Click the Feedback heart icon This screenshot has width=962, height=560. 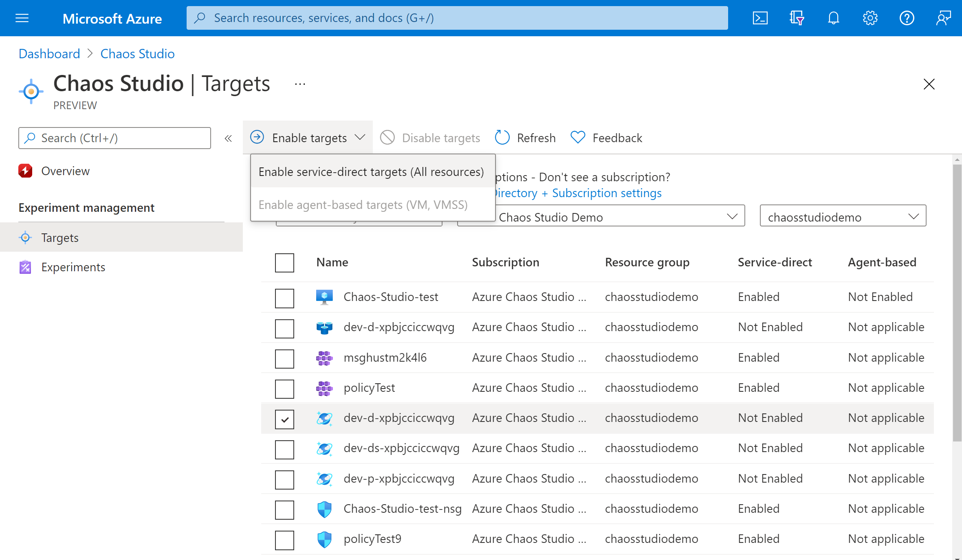pos(577,138)
